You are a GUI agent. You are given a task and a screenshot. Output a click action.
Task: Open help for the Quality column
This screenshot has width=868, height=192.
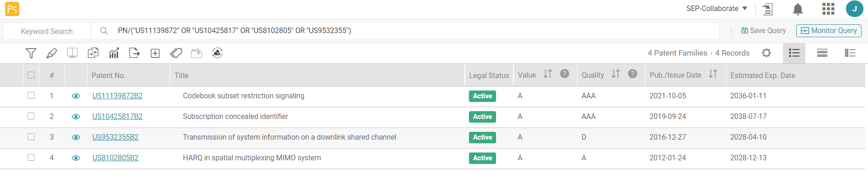633,74
